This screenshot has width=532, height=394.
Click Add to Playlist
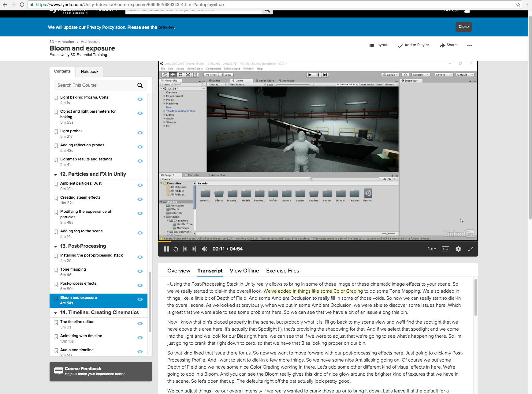click(414, 45)
